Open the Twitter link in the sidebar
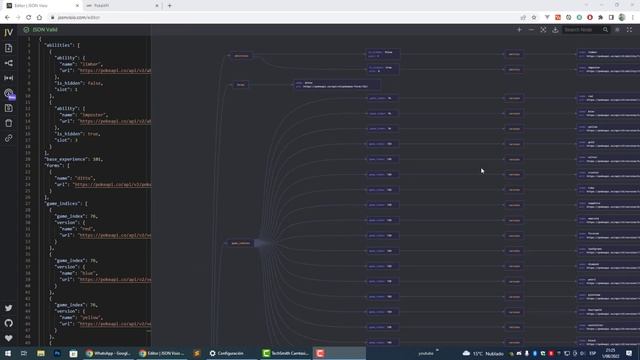 point(9,308)
